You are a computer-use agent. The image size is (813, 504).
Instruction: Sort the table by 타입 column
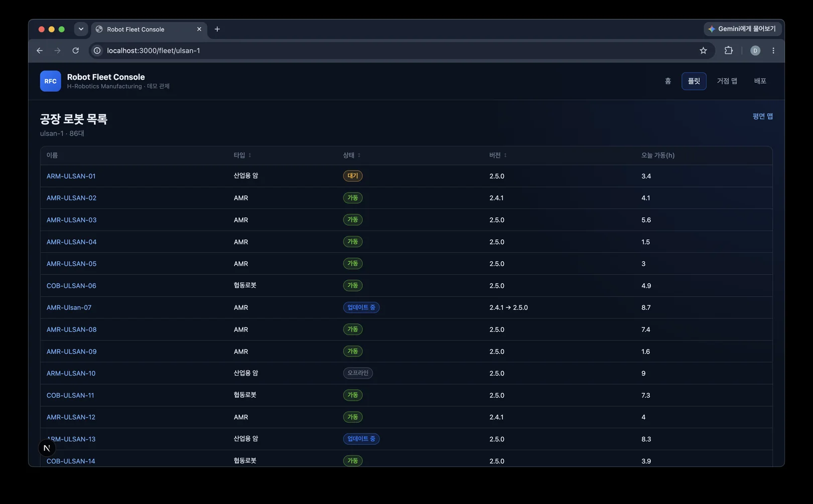242,155
